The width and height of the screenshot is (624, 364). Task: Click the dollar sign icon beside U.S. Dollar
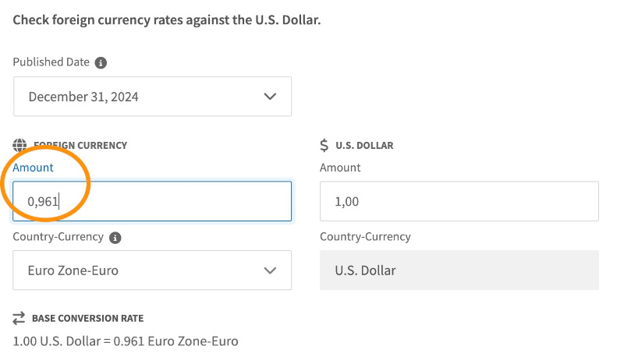pyautogui.click(x=324, y=145)
